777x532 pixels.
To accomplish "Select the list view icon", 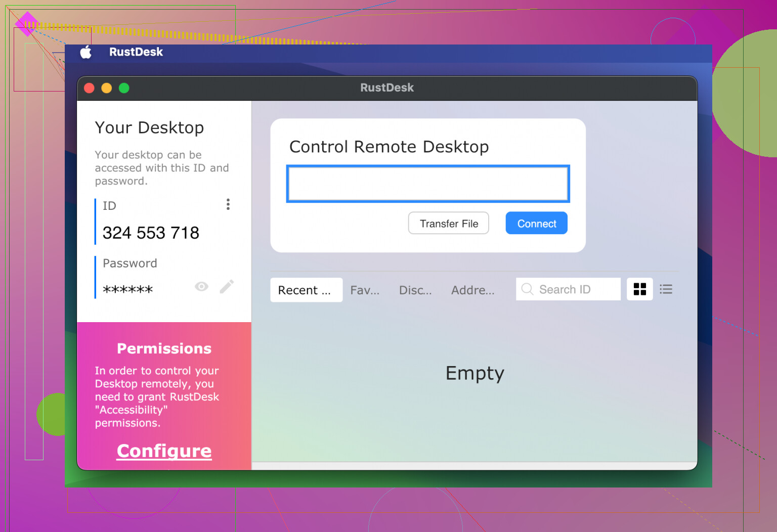I will (666, 289).
